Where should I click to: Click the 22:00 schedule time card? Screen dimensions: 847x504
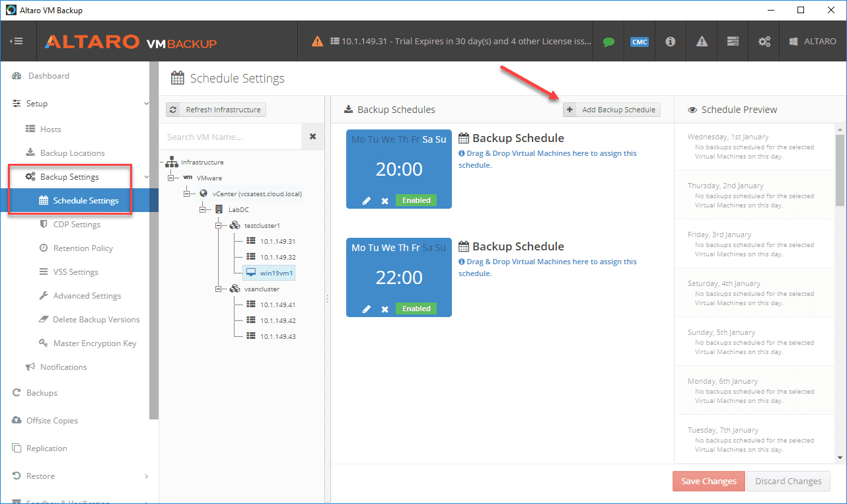pyautogui.click(x=399, y=277)
